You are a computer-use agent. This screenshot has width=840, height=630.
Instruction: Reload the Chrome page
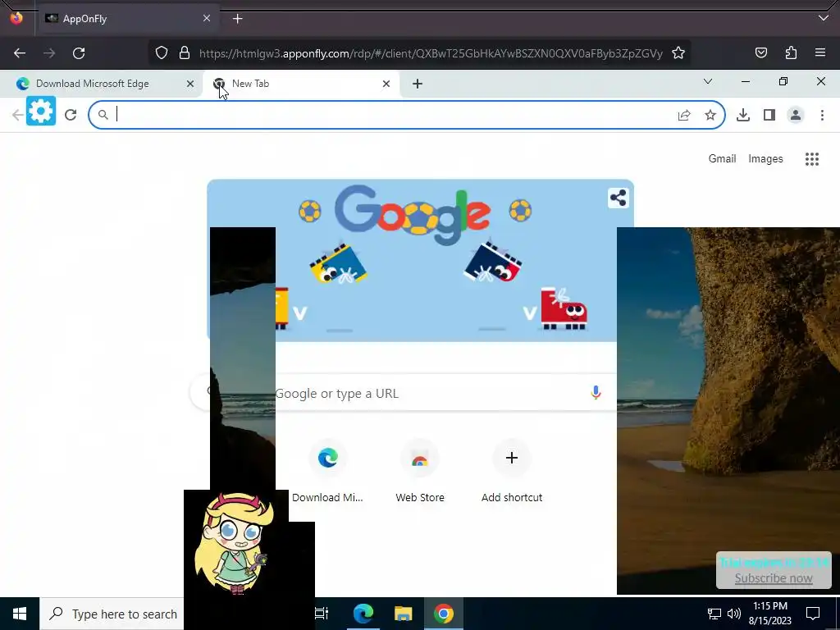(x=71, y=115)
